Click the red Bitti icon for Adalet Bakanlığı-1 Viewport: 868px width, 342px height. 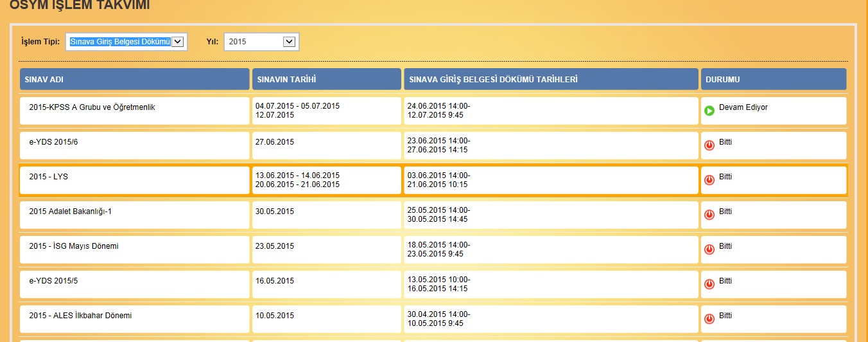[x=709, y=215]
